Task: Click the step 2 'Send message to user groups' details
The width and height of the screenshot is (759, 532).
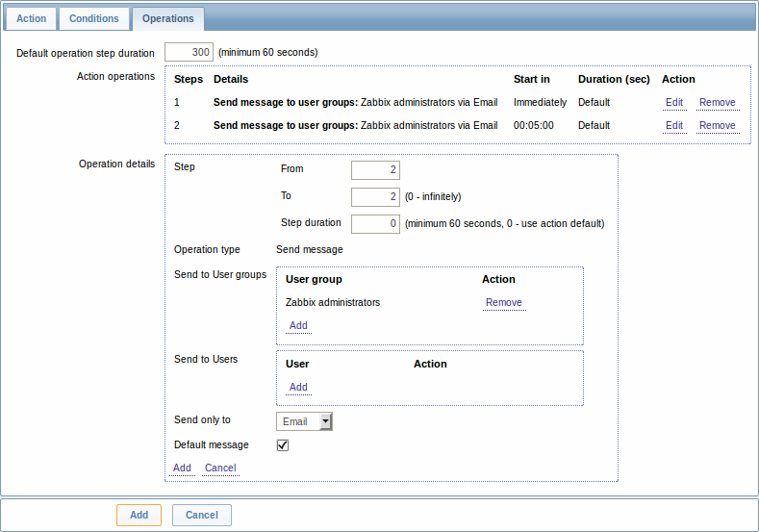Action: pyautogui.click(x=355, y=126)
